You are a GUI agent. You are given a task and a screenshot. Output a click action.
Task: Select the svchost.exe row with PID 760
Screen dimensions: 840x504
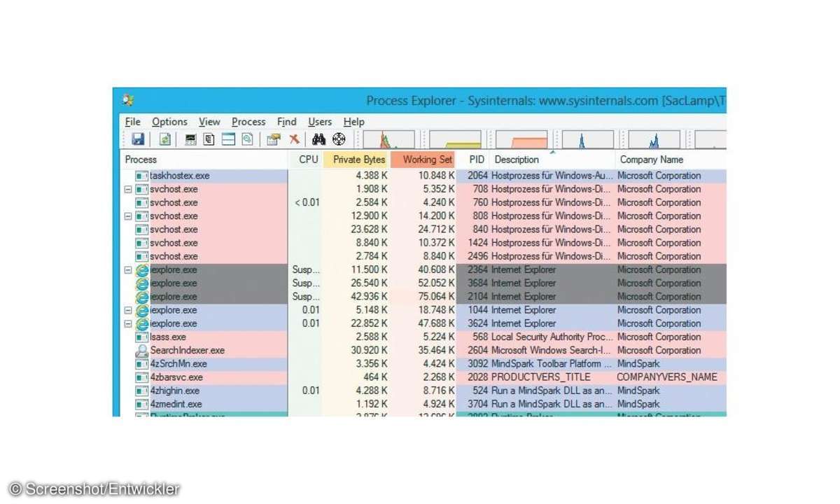coord(423,202)
